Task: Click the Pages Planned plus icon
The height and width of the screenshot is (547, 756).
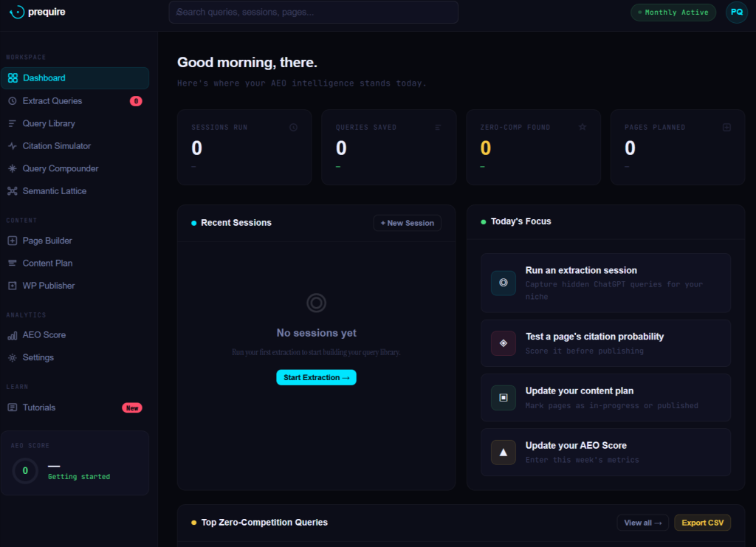Action: click(x=726, y=127)
